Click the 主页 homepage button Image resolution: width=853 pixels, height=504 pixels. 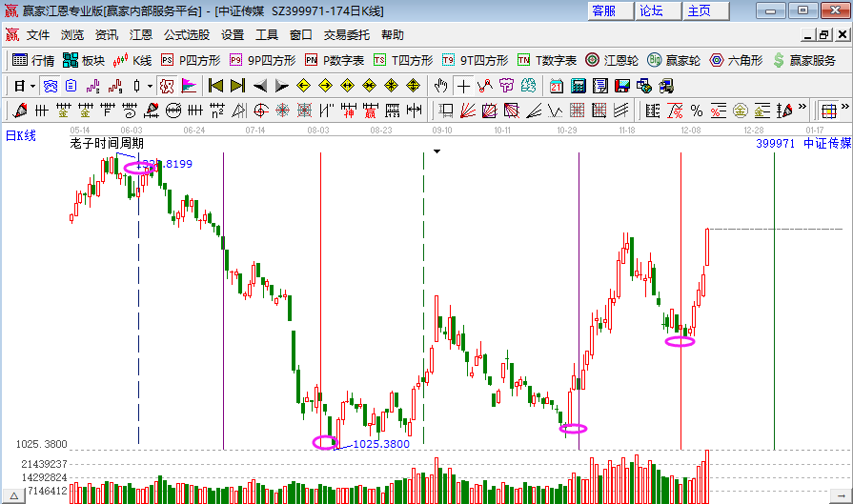706,10
